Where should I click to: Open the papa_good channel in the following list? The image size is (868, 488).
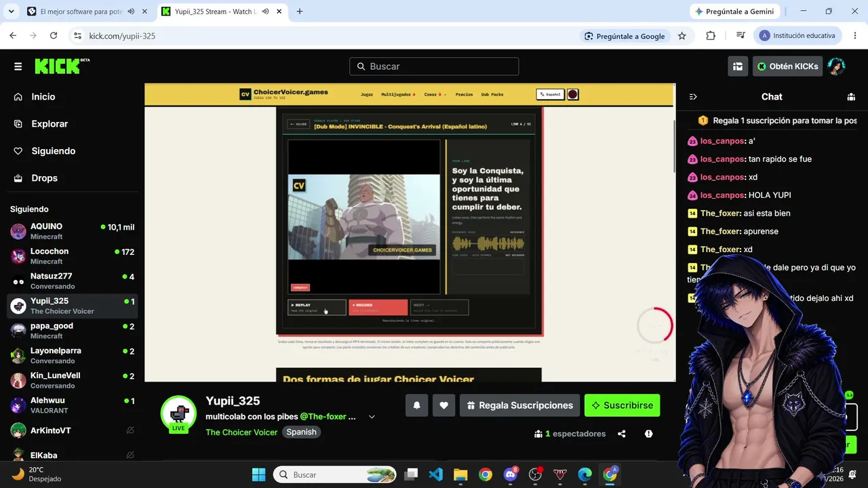pos(73,331)
